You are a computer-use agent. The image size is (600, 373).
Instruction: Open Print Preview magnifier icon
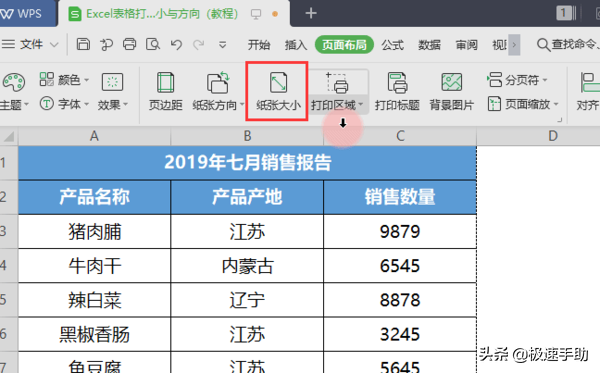pos(153,44)
